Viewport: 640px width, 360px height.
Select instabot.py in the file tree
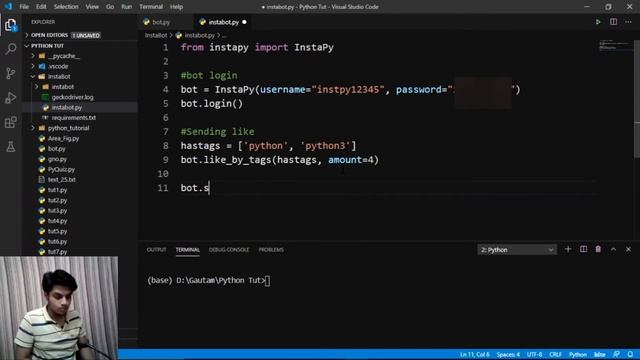click(67, 107)
